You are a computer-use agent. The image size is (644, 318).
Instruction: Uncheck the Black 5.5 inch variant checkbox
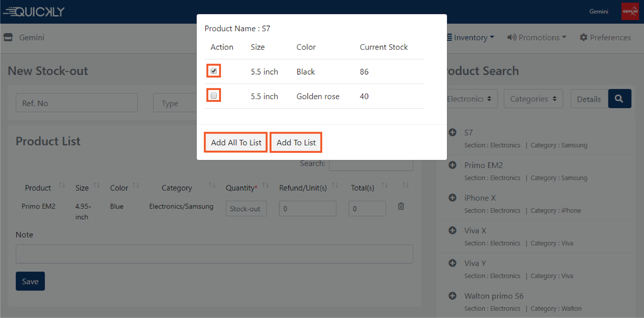(x=213, y=71)
